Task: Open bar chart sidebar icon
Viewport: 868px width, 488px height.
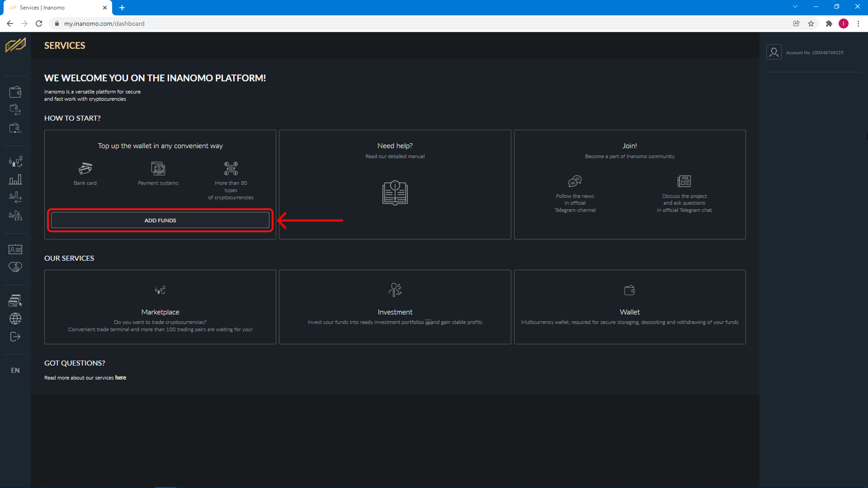Action: click(15, 179)
